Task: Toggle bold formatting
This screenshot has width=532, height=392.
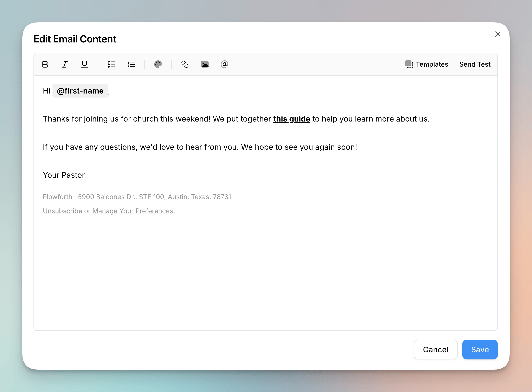Action: point(45,64)
